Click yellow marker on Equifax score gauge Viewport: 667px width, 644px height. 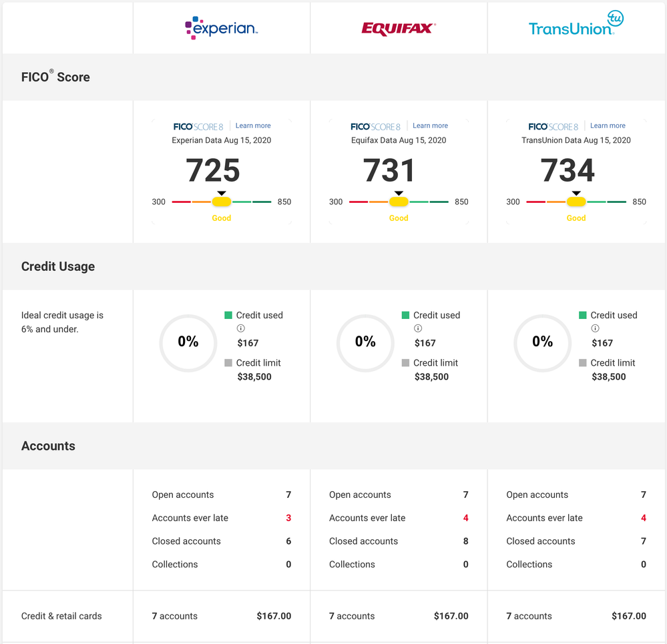pos(399,202)
